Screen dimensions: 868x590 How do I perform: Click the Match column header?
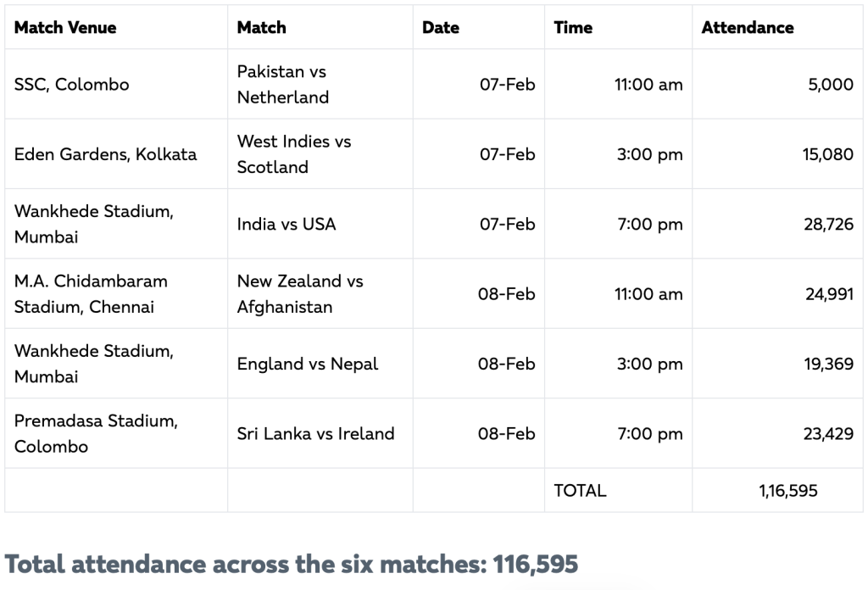[x=261, y=27]
